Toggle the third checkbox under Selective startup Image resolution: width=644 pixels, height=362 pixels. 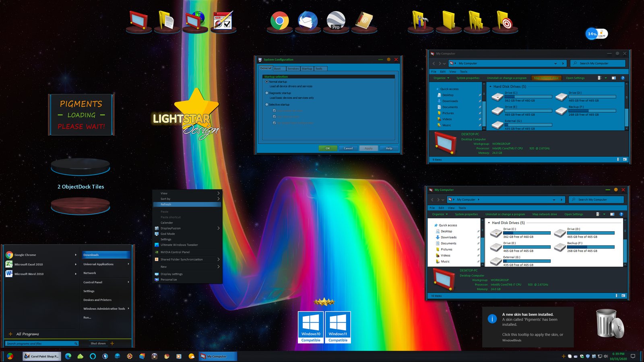coord(275,123)
